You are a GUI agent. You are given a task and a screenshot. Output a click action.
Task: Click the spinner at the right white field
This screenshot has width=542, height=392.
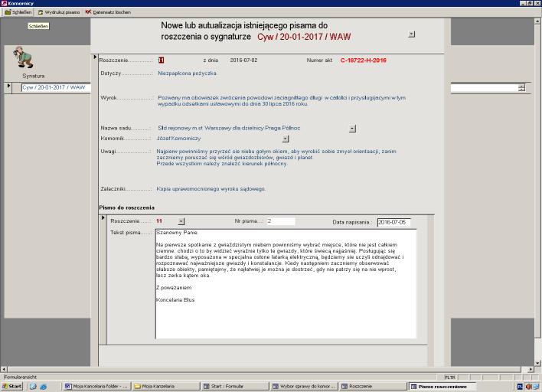[521, 88]
